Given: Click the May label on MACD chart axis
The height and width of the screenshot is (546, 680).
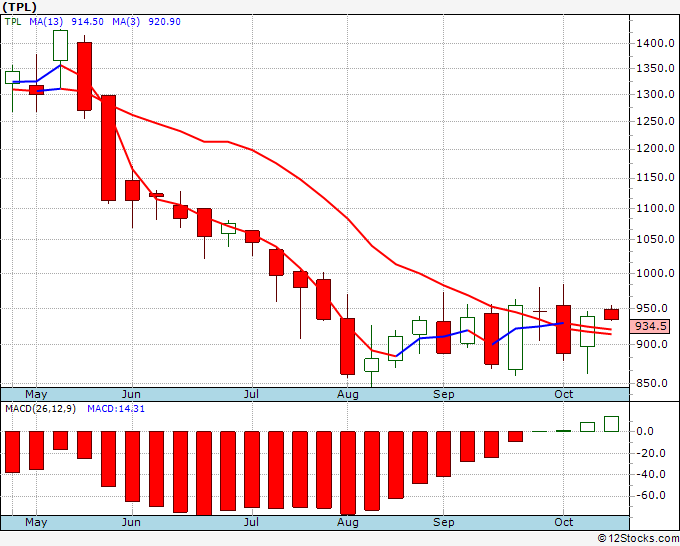Looking at the screenshot, I should click(36, 522).
